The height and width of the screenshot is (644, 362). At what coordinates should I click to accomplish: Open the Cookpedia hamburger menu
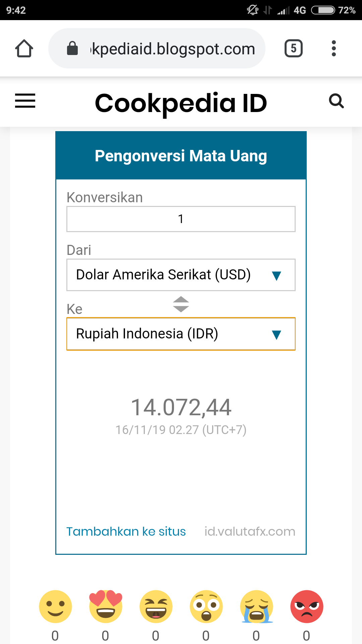[25, 101]
